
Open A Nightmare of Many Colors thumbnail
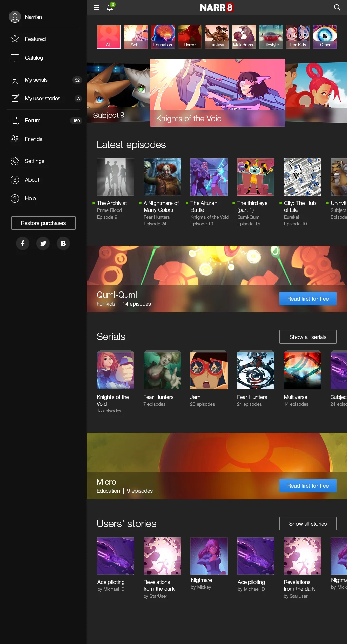tap(162, 177)
